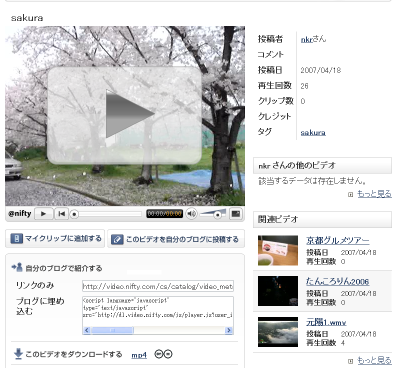This screenshot has height=368, width=393.
Task: Click the posting date 2007/04/18 in the info table
Action: click(321, 70)
